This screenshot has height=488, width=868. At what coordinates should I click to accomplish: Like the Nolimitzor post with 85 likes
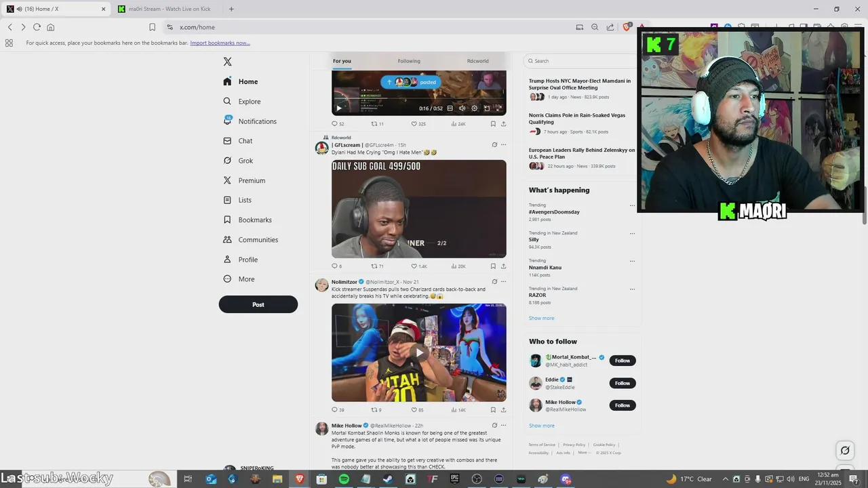pyautogui.click(x=417, y=410)
